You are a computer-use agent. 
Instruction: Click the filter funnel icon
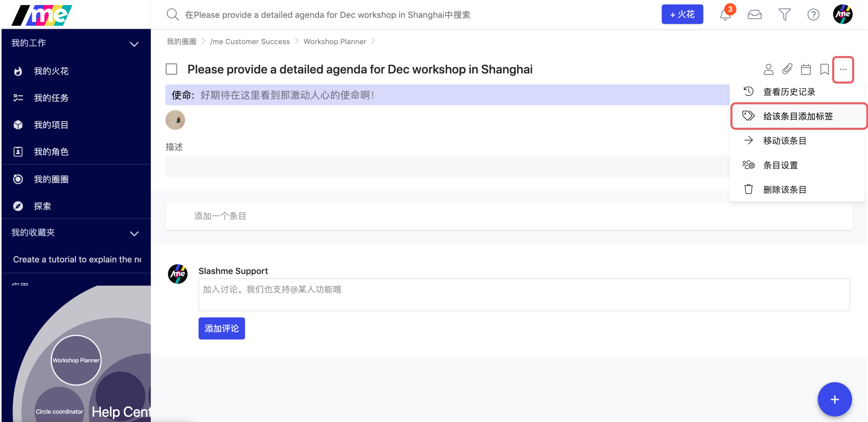784,15
